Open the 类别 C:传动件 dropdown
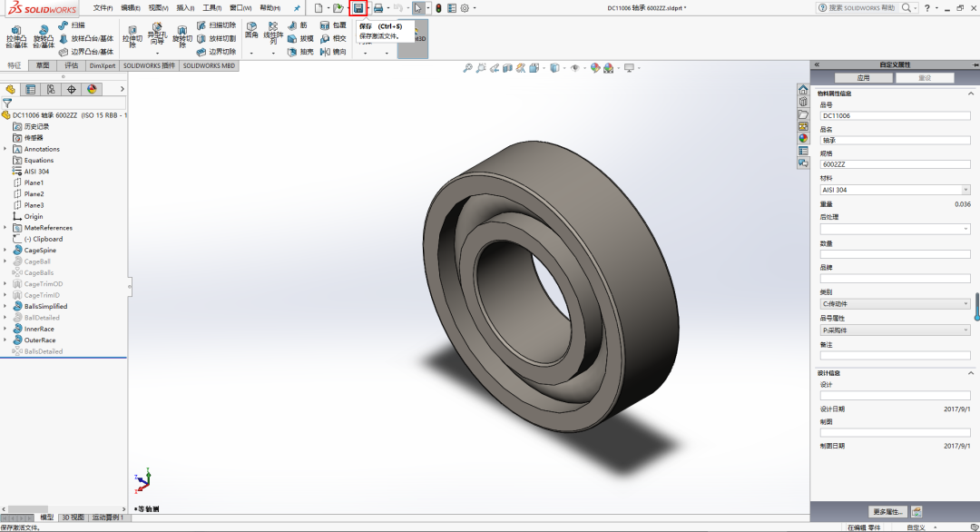Viewport: 980px width, 532px height. pos(965,304)
